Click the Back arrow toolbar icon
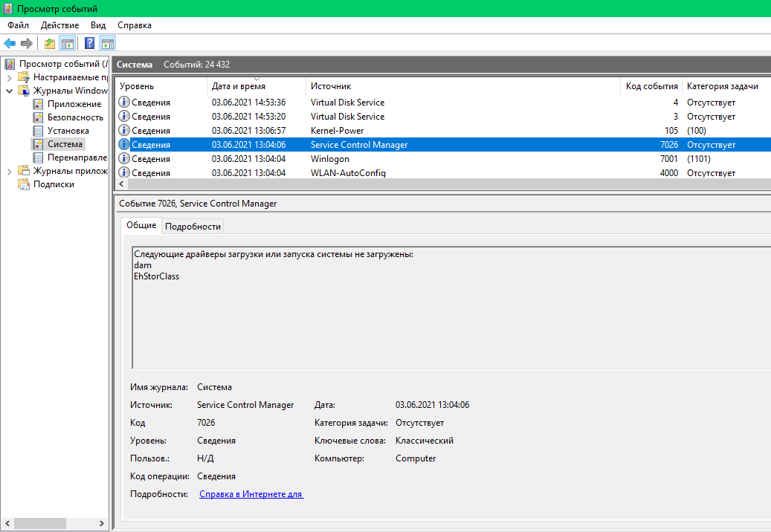Screen dimensions: 771x532 pyautogui.click(x=10, y=43)
